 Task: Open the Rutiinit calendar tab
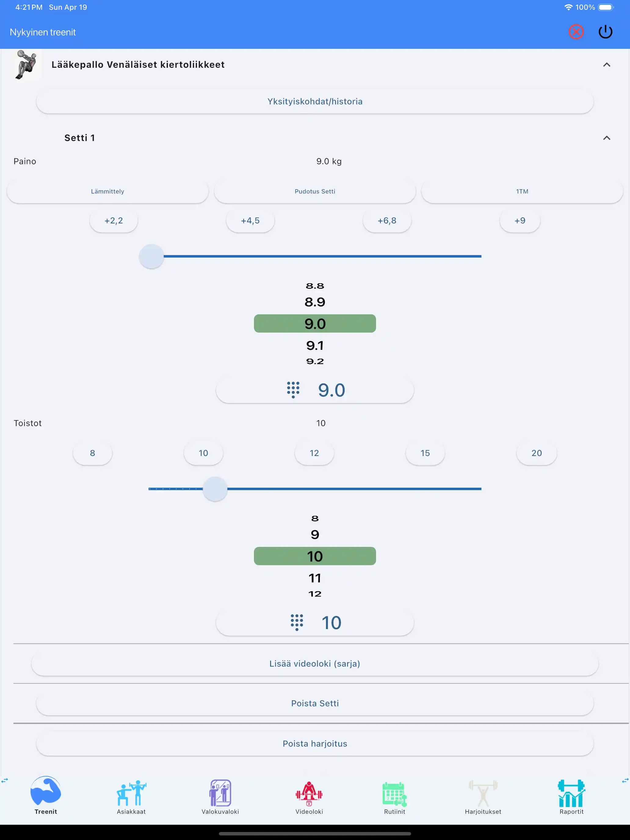[395, 797]
